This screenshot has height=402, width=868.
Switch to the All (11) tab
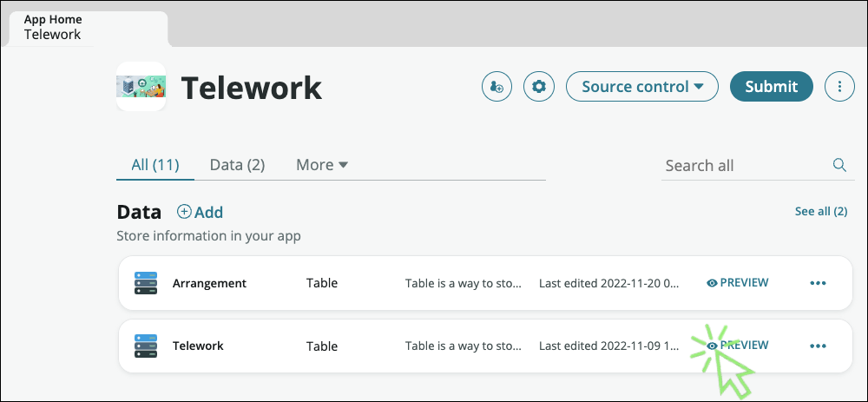tap(155, 165)
